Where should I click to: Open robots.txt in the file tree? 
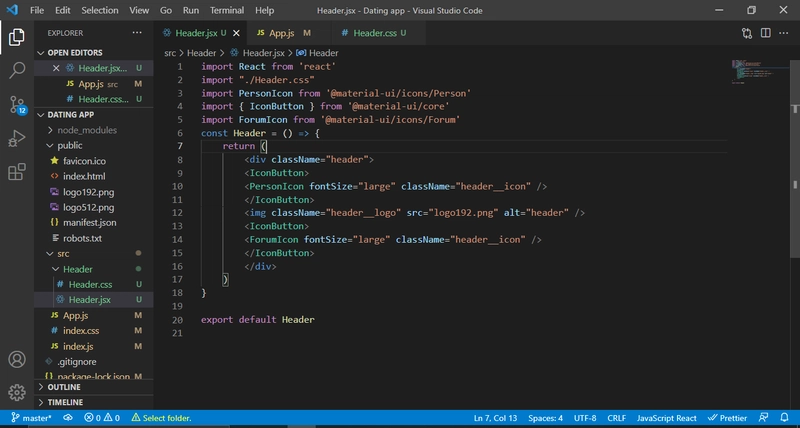click(x=94, y=238)
